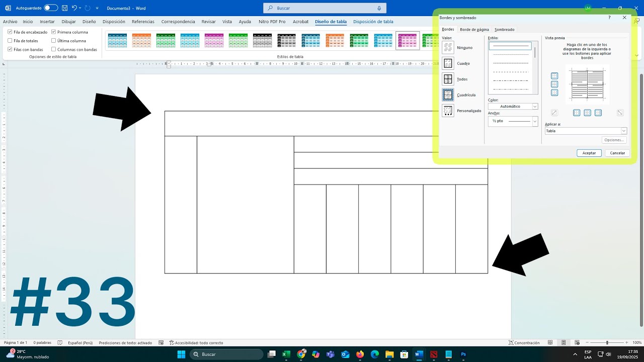Click the Cancelar button
This screenshot has height=362, width=644.
(617, 153)
